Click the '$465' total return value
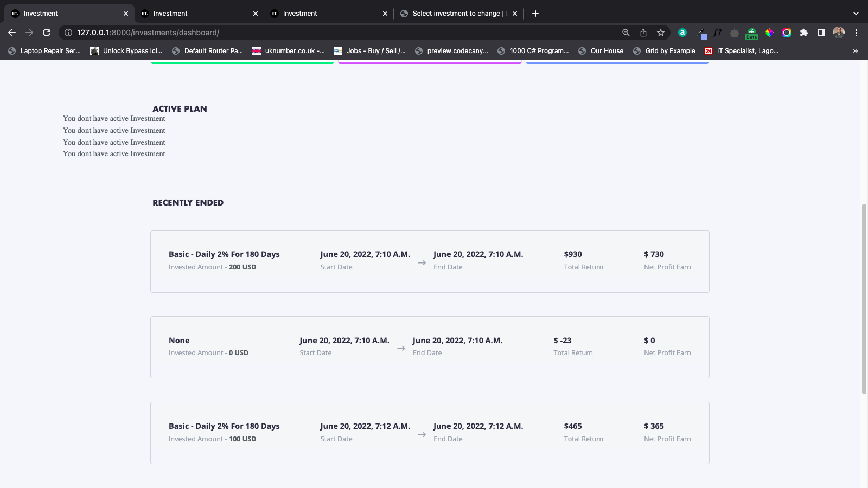The height and width of the screenshot is (488, 868). point(573,426)
